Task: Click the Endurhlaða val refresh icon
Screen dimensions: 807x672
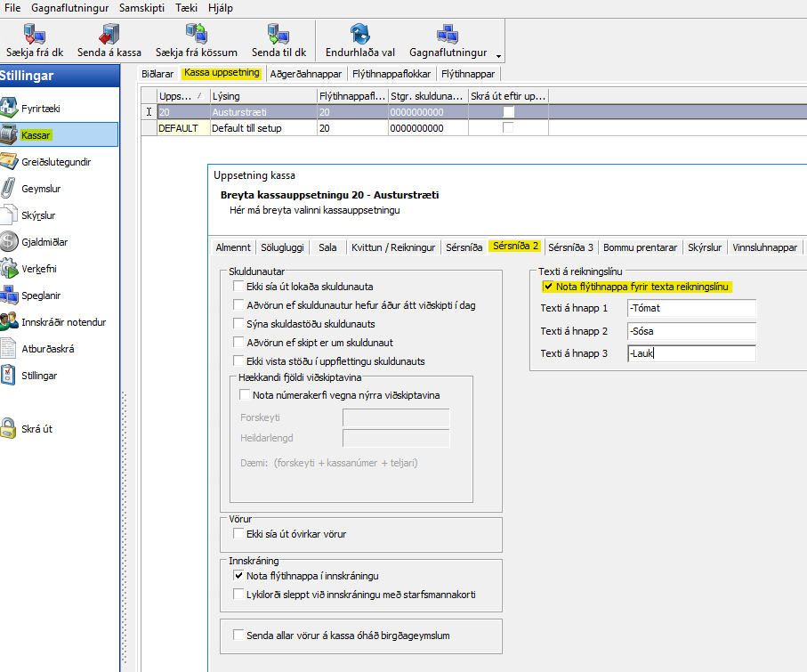Action: click(x=360, y=35)
